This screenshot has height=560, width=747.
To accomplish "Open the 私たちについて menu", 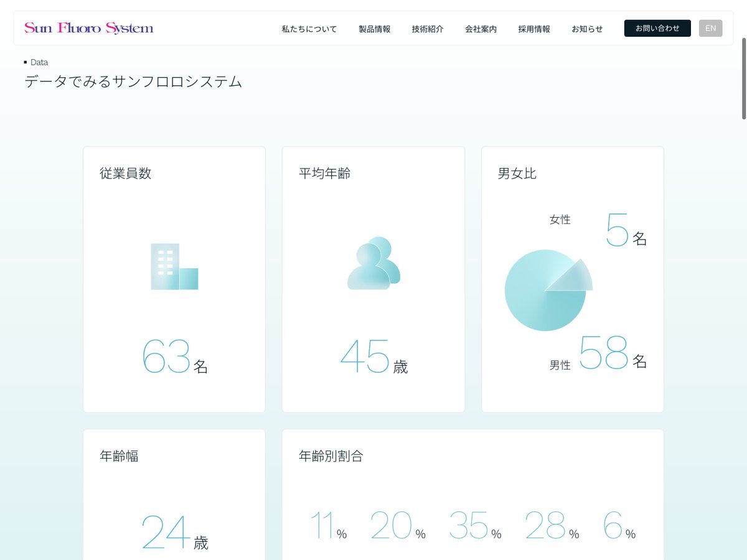I will [309, 29].
